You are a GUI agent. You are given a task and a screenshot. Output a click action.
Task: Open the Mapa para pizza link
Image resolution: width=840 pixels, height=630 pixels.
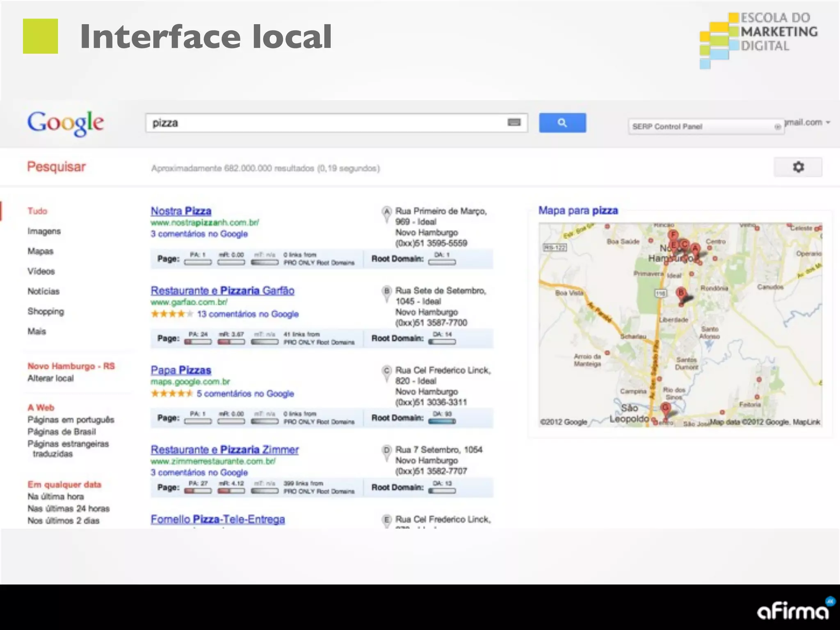(578, 210)
